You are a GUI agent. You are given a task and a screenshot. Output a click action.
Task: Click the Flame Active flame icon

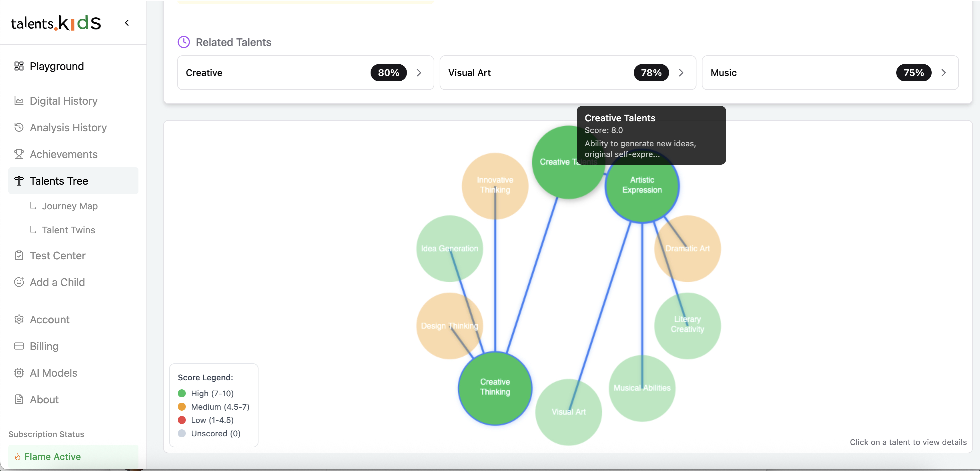click(x=17, y=457)
